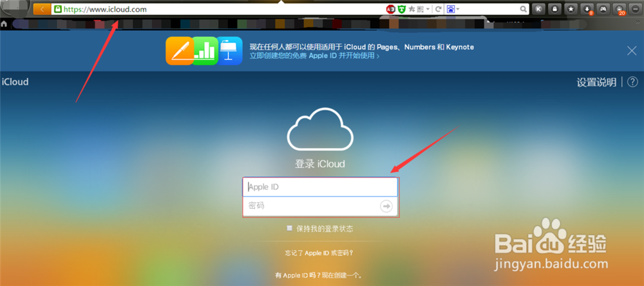Open the question mark help icon
The height and width of the screenshot is (286, 644).
pos(633,82)
